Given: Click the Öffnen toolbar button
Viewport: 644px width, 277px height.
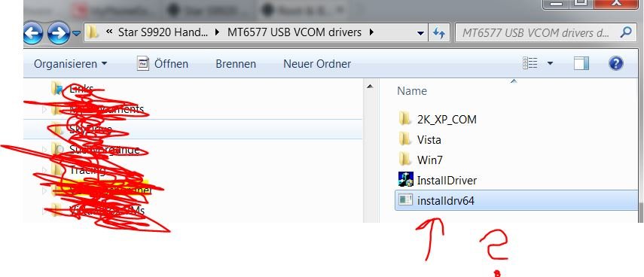Looking at the screenshot, I should (x=163, y=64).
